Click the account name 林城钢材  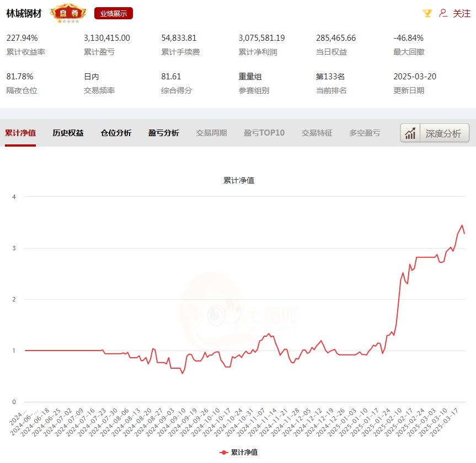[24, 14]
